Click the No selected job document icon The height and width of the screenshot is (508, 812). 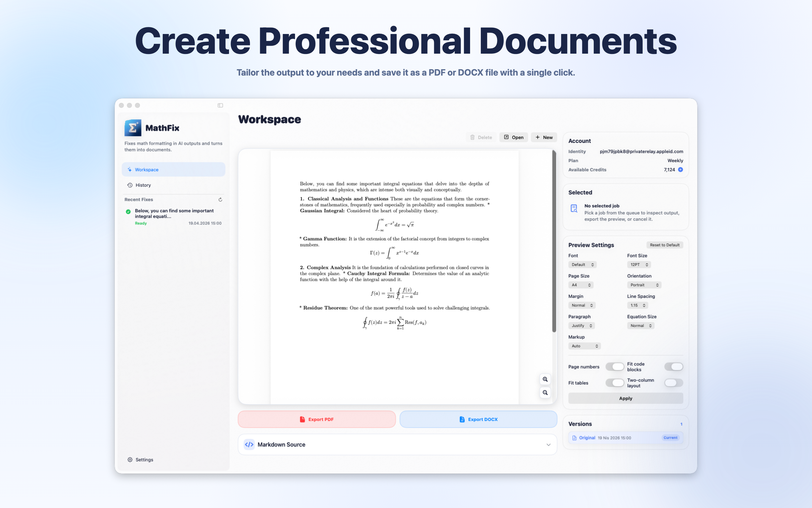(x=574, y=209)
